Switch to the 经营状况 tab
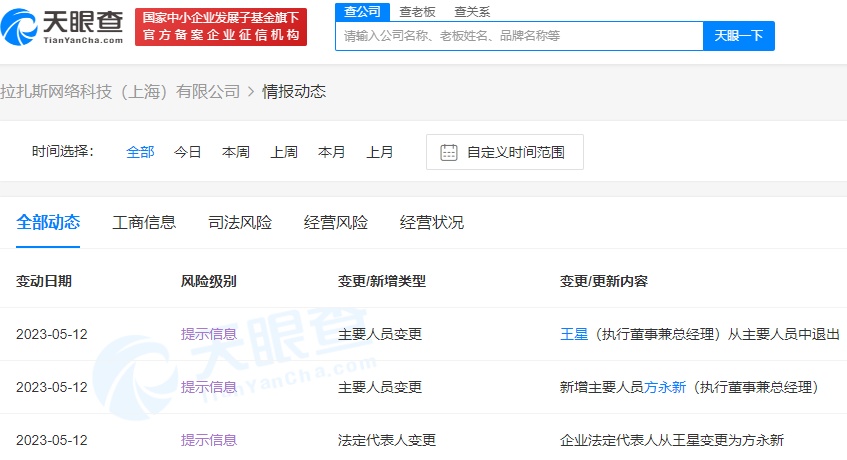This screenshot has width=847, height=460. [x=432, y=222]
